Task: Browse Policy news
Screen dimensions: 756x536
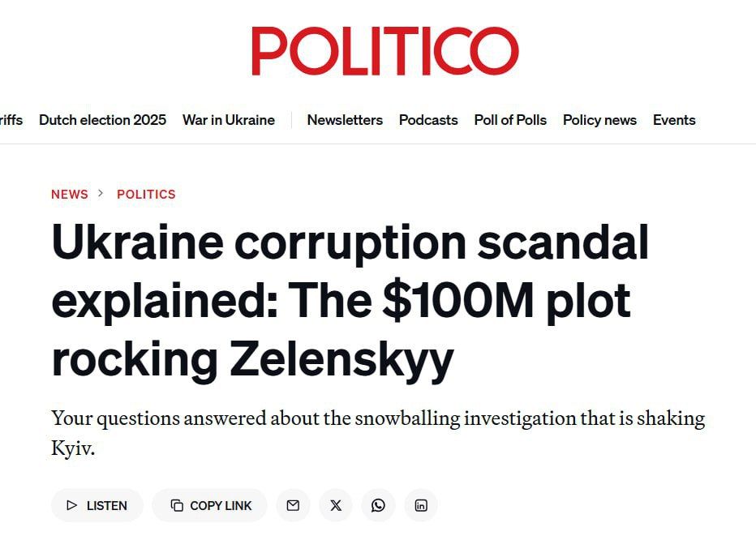Action: click(x=599, y=120)
